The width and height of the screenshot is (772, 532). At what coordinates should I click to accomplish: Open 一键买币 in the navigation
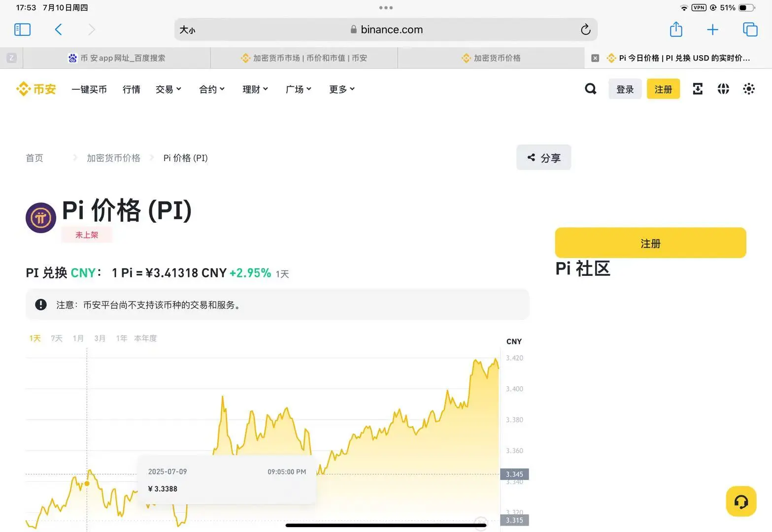tap(89, 89)
